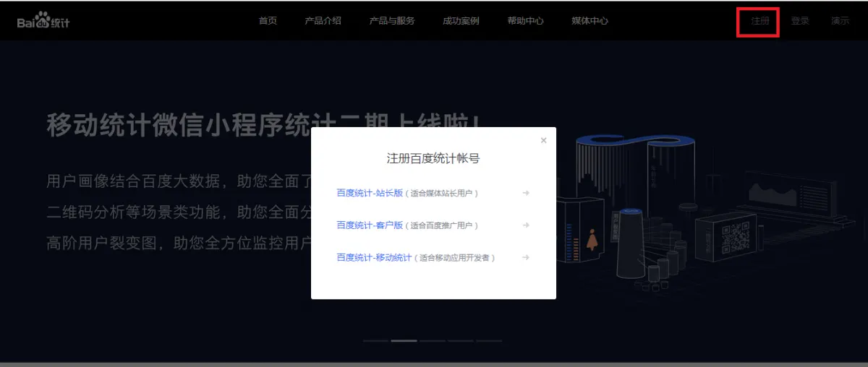Select the fifth carousel indicator bar

click(489, 340)
